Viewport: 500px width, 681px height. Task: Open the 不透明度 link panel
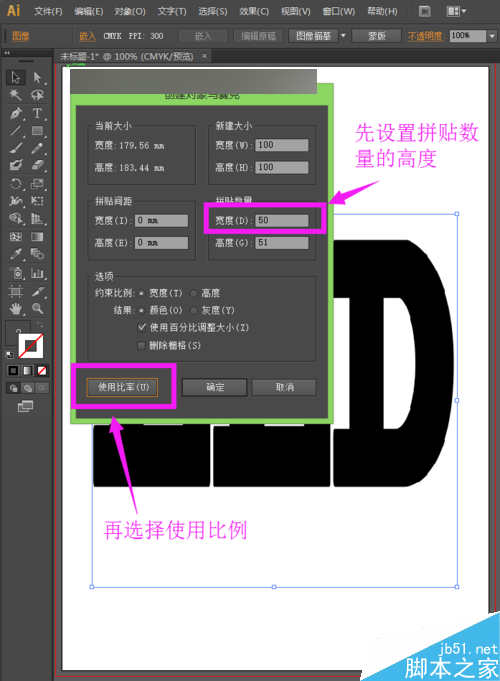point(426,36)
